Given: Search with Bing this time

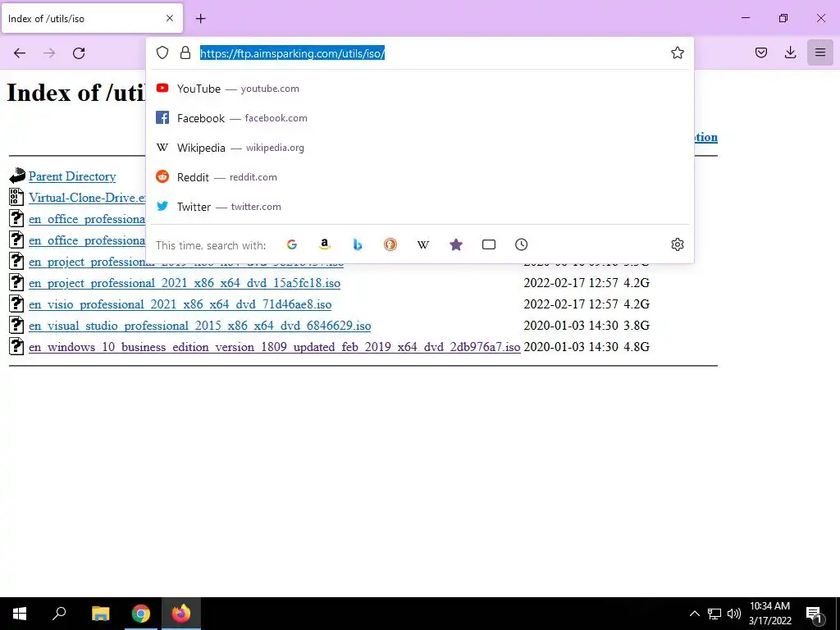Looking at the screenshot, I should tap(358, 244).
